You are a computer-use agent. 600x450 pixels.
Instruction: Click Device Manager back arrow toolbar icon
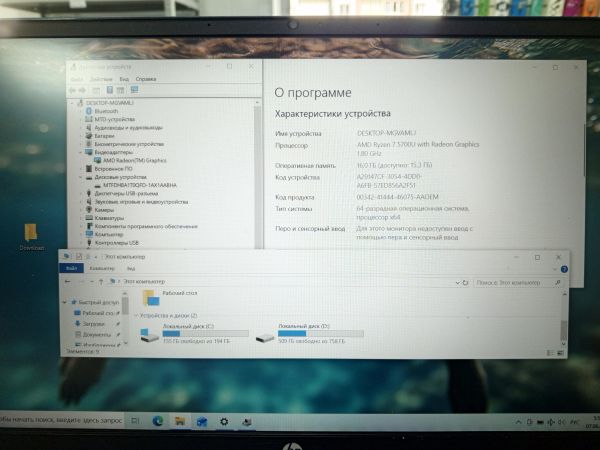[x=72, y=90]
